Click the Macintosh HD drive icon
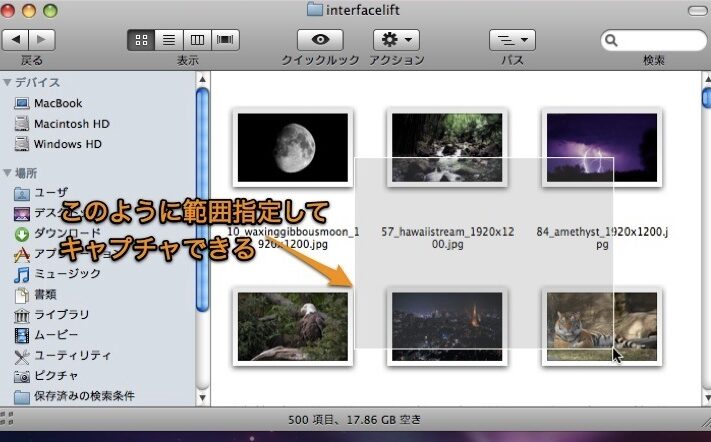 point(21,124)
